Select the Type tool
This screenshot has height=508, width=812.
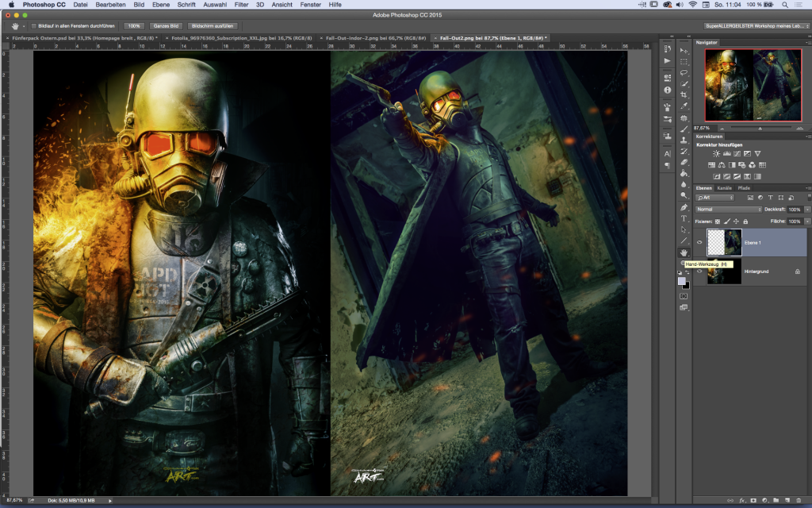tap(684, 218)
